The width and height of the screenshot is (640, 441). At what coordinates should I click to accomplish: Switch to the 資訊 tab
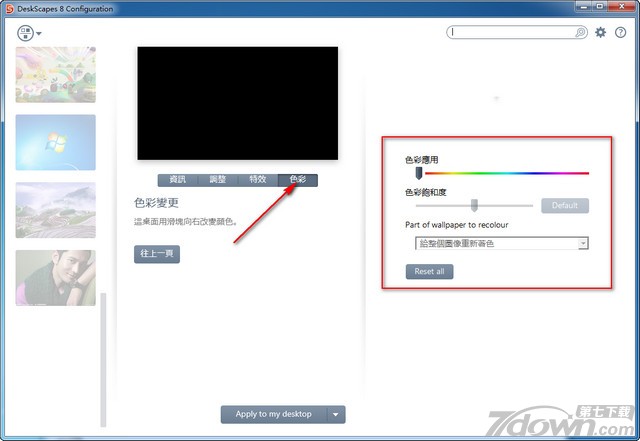[178, 180]
